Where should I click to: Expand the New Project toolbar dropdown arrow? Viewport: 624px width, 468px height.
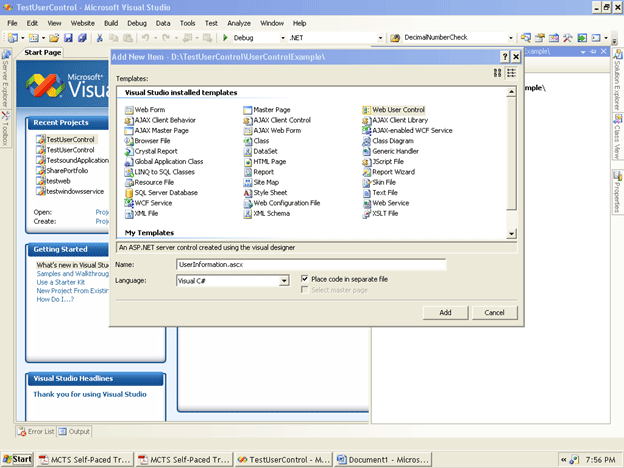(23, 38)
